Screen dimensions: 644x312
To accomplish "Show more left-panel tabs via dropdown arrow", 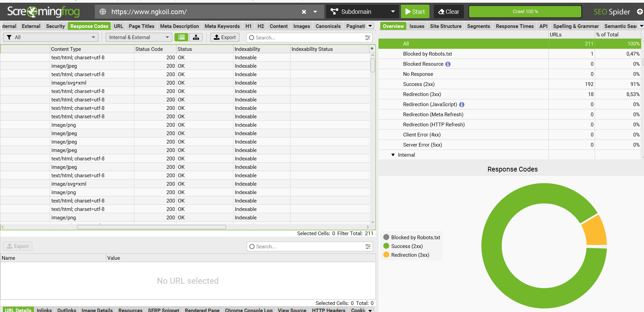I will (x=370, y=26).
